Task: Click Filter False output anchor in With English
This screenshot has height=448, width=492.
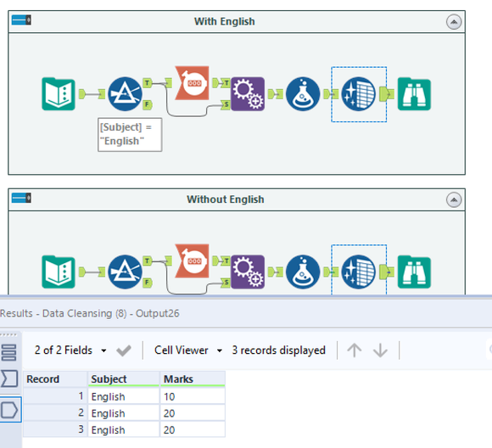Action: coord(148,104)
